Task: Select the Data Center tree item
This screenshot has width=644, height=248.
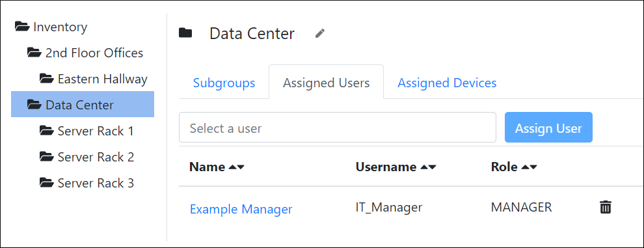Action: click(x=83, y=104)
